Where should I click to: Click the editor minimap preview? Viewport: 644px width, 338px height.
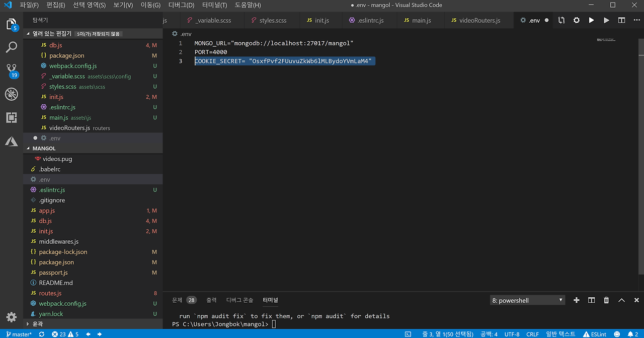(x=606, y=39)
